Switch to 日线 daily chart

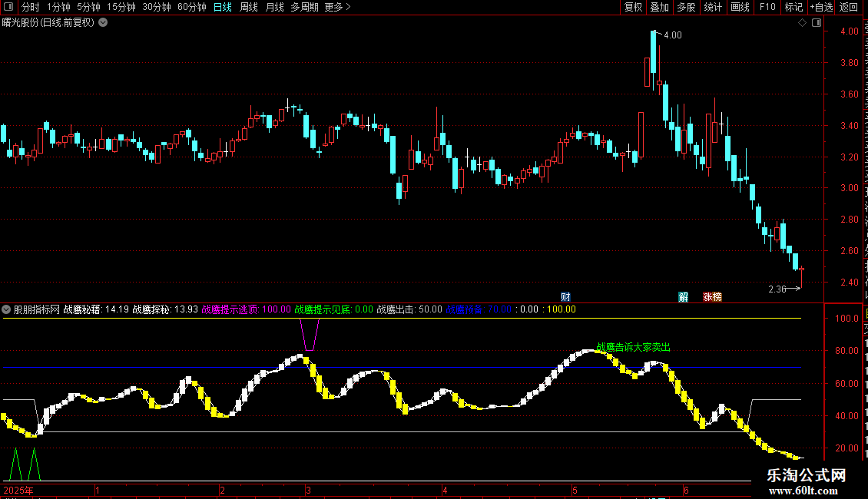click(223, 7)
